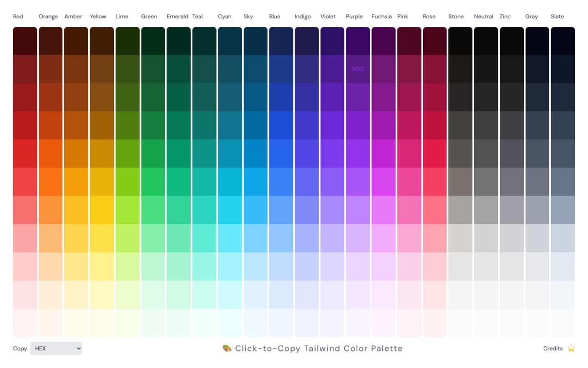Click the Copy label beside the dropdown
This screenshot has height=368, width=588.
click(20, 348)
